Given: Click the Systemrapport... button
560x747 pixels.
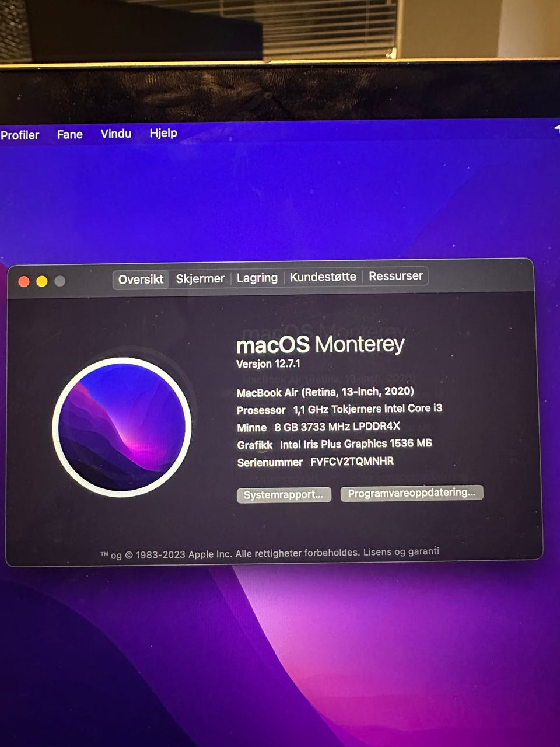Looking at the screenshot, I should [283, 495].
